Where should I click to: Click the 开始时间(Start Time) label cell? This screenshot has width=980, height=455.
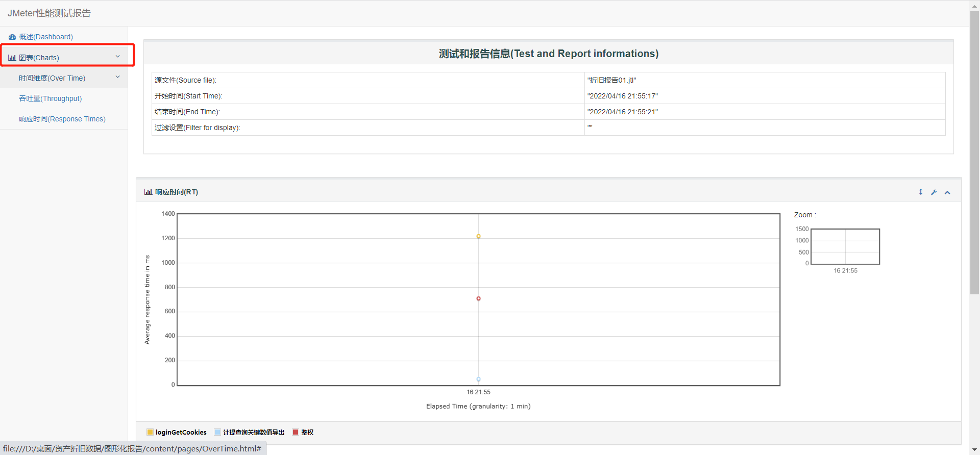tap(368, 96)
